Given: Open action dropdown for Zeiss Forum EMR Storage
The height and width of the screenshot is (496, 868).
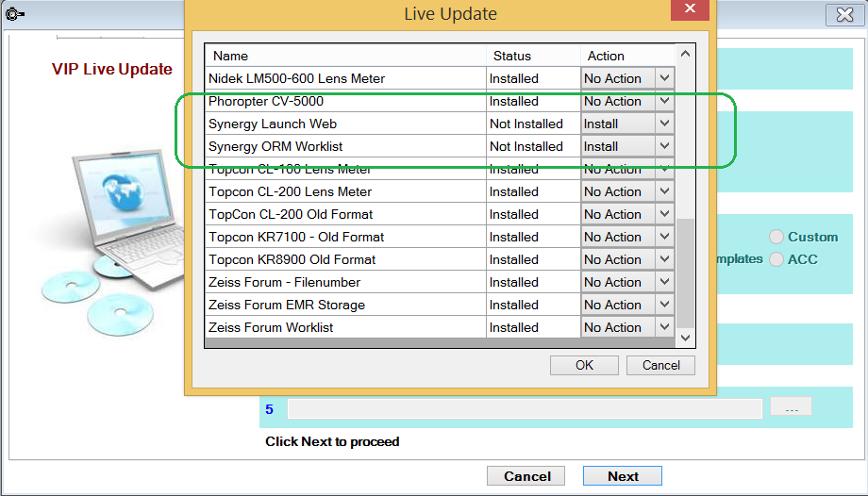Looking at the screenshot, I should 664,306.
